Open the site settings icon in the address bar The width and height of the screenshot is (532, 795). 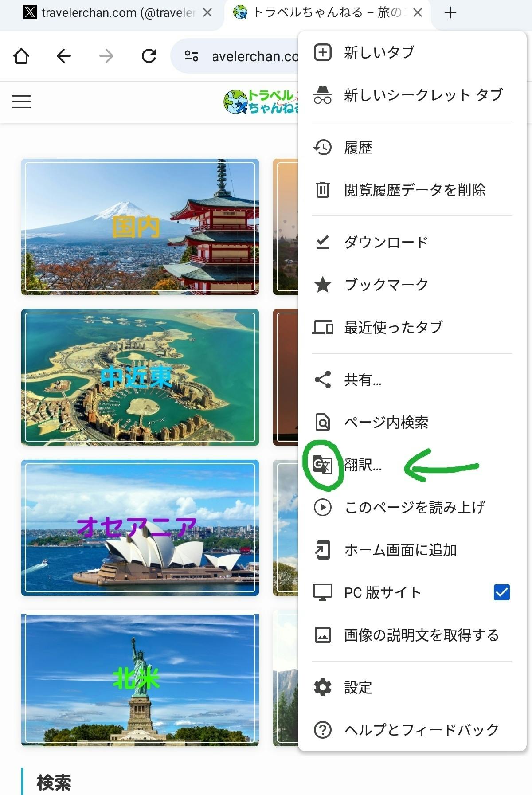[191, 56]
